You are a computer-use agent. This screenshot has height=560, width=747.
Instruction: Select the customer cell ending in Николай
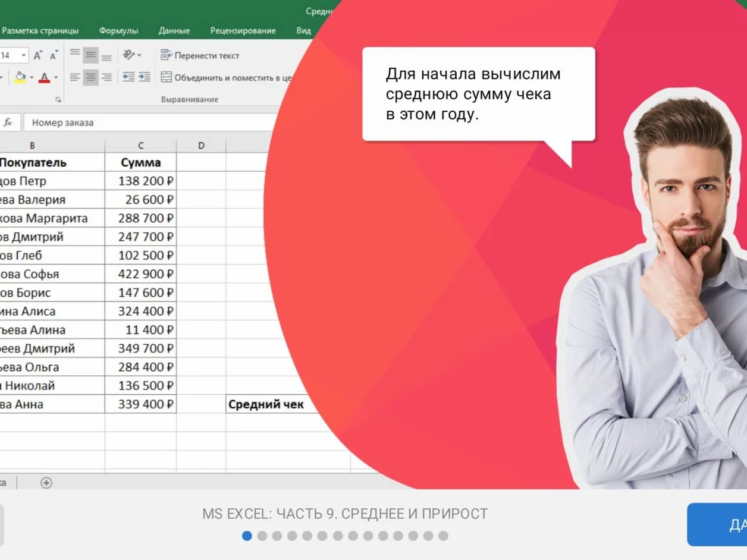[52, 386]
